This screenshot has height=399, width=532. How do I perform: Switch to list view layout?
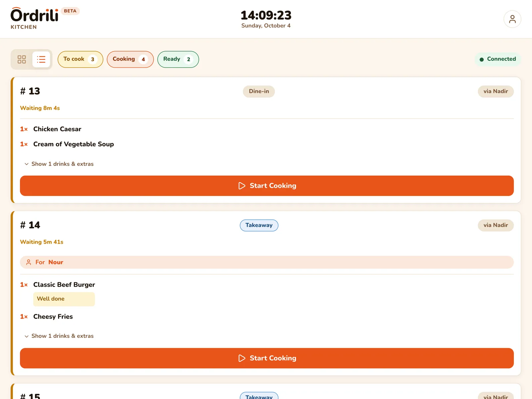[x=41, y=60]
